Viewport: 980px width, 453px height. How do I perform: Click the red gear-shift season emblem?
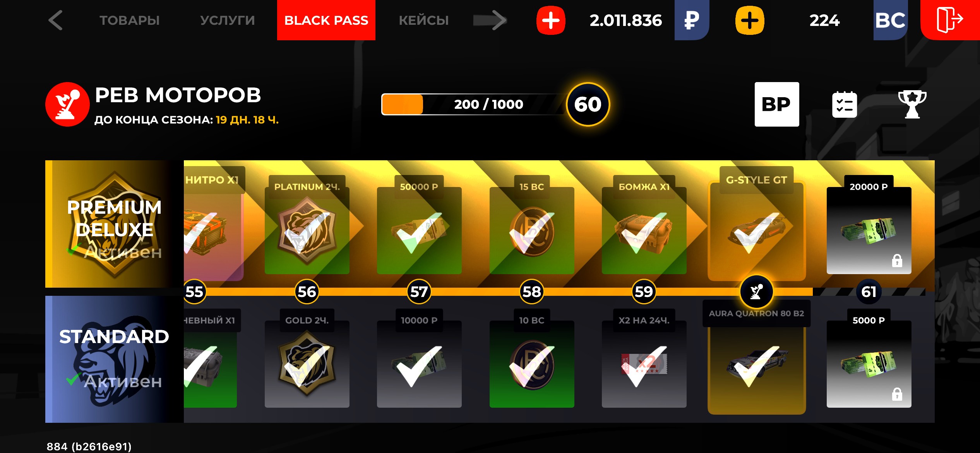point(67,104)
